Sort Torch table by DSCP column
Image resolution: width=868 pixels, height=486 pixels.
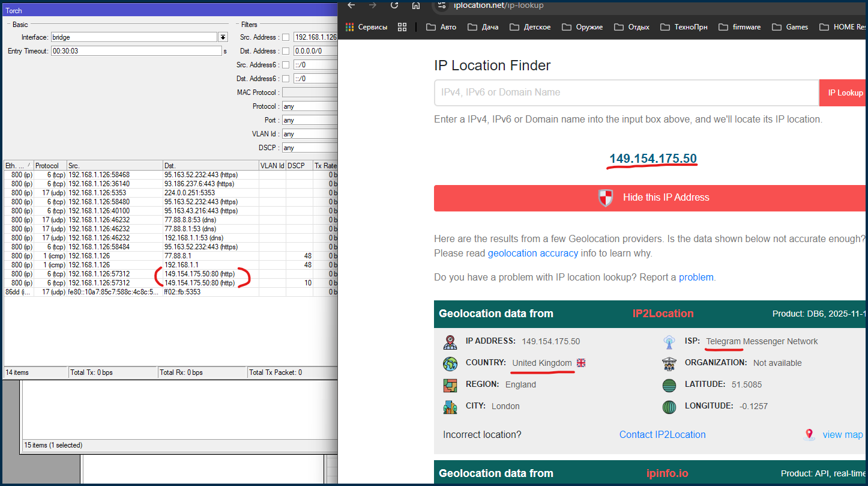300,165
